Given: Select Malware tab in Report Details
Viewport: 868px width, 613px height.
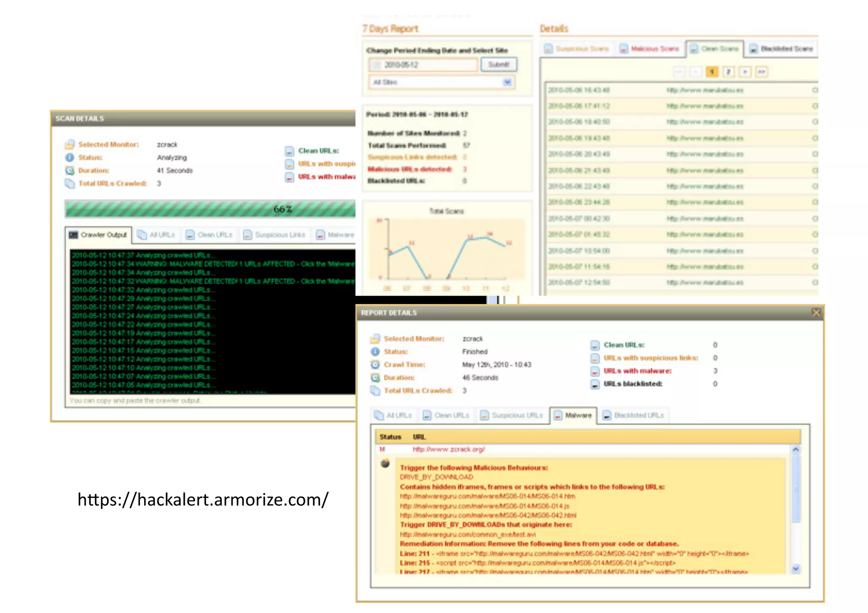Looking at the screenshot, I should point(573,415).
